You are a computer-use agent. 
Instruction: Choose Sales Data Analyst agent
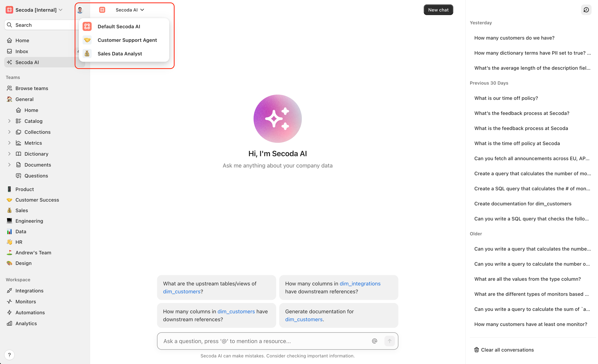pos(120,53)
